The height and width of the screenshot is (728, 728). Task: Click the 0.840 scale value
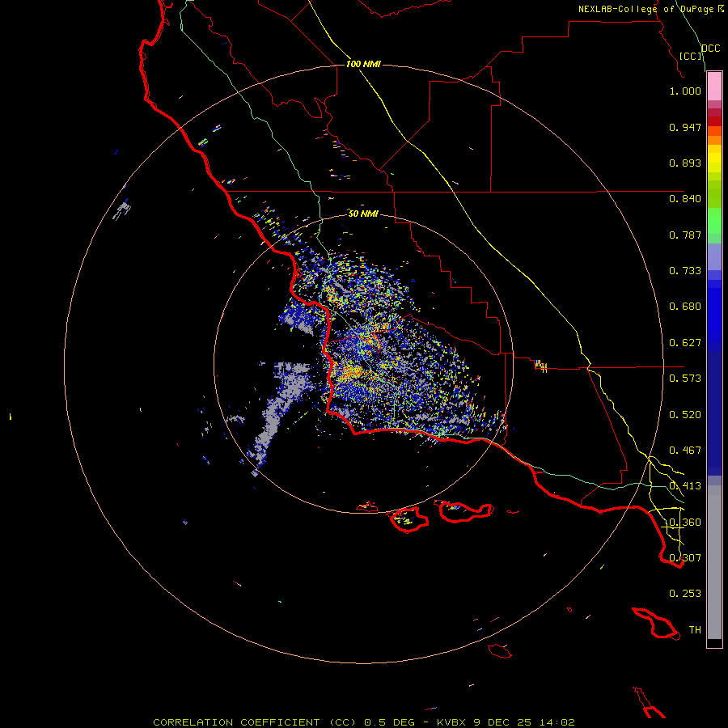pyautogui.click(x=685, y=199)
